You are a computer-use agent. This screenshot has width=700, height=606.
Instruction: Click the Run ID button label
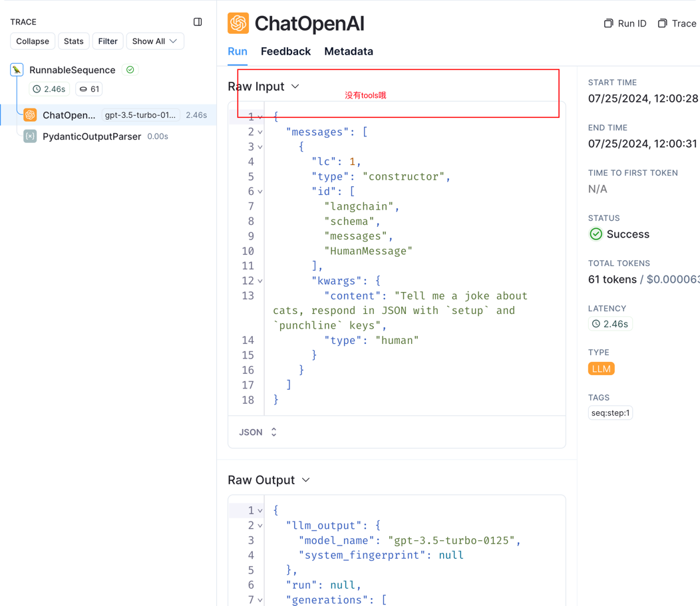(x=632, y=23)
